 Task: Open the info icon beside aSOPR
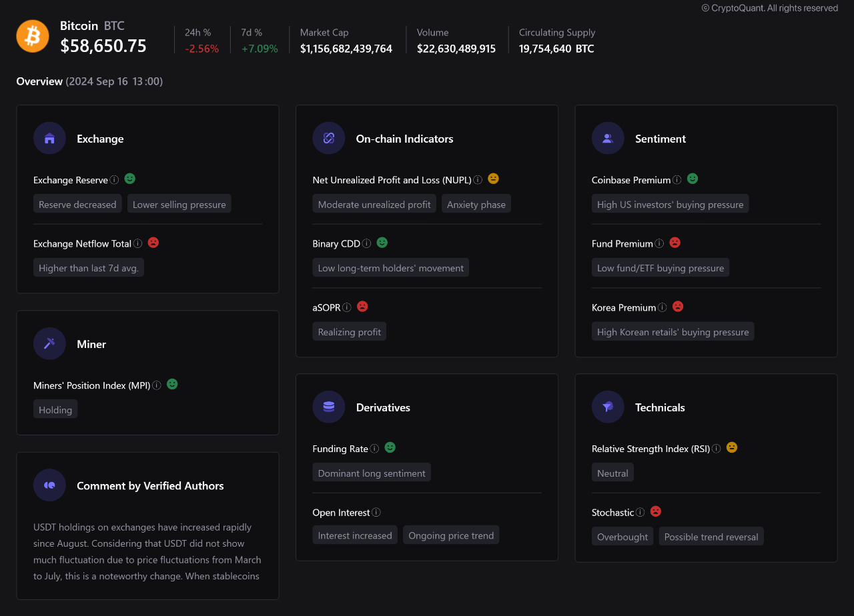click(x=347, y=308)
